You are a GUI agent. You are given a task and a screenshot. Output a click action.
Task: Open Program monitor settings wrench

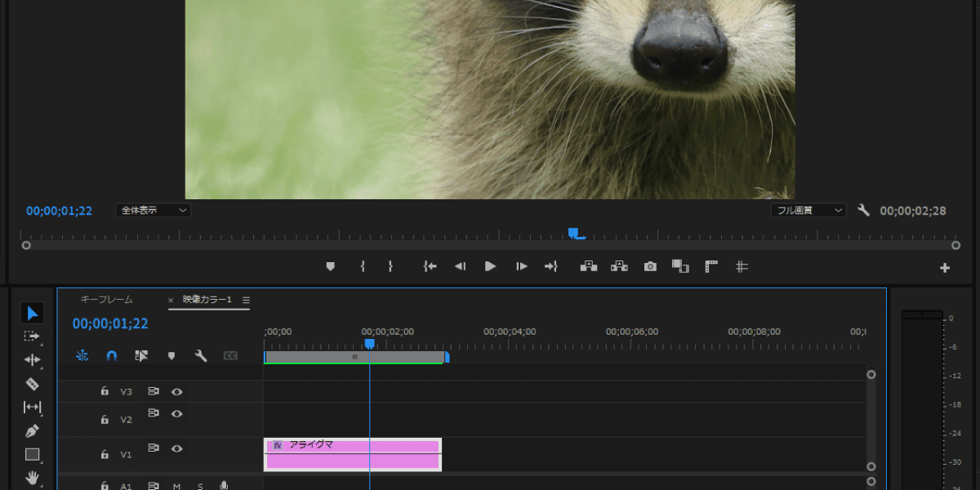pyautogui.click(x=864, y=210)
